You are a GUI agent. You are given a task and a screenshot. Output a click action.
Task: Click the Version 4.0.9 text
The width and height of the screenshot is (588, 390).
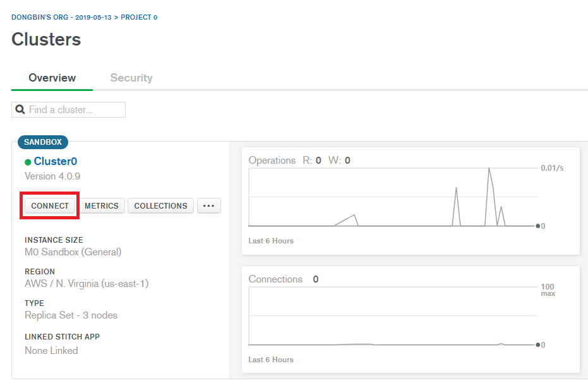point(52,176)
